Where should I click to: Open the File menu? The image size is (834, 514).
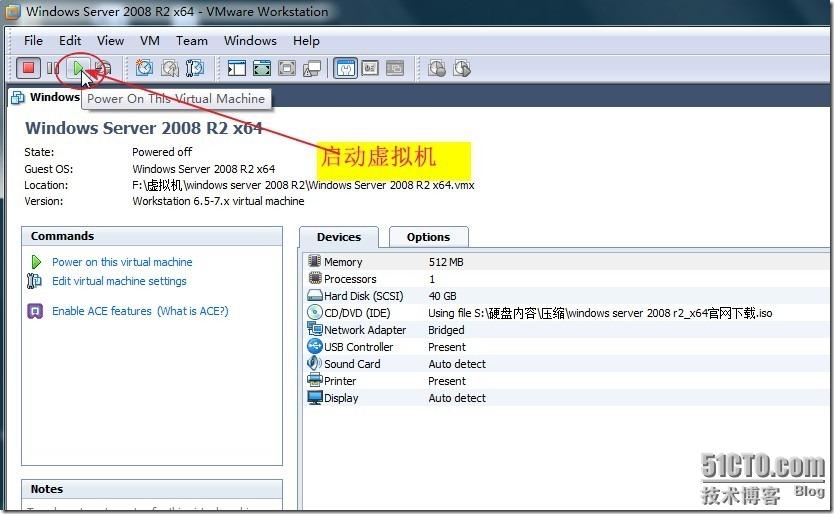coord(33,40)
